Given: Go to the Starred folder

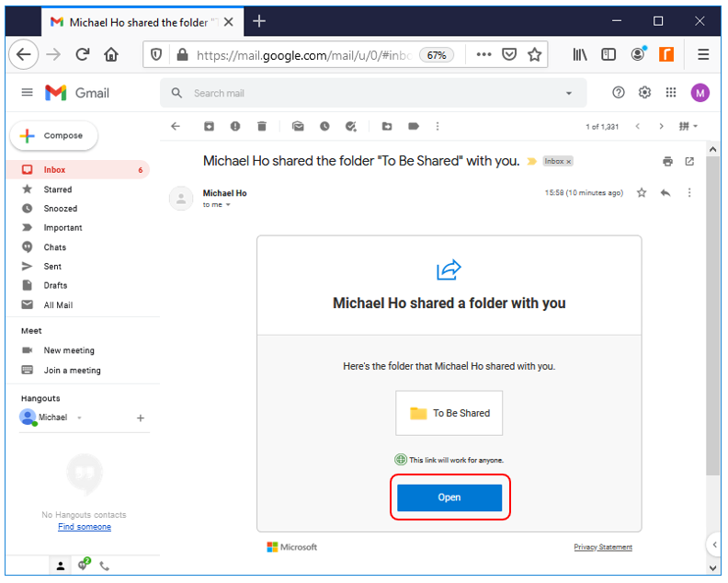Looking at the screenshot, I should pos(58,189).
